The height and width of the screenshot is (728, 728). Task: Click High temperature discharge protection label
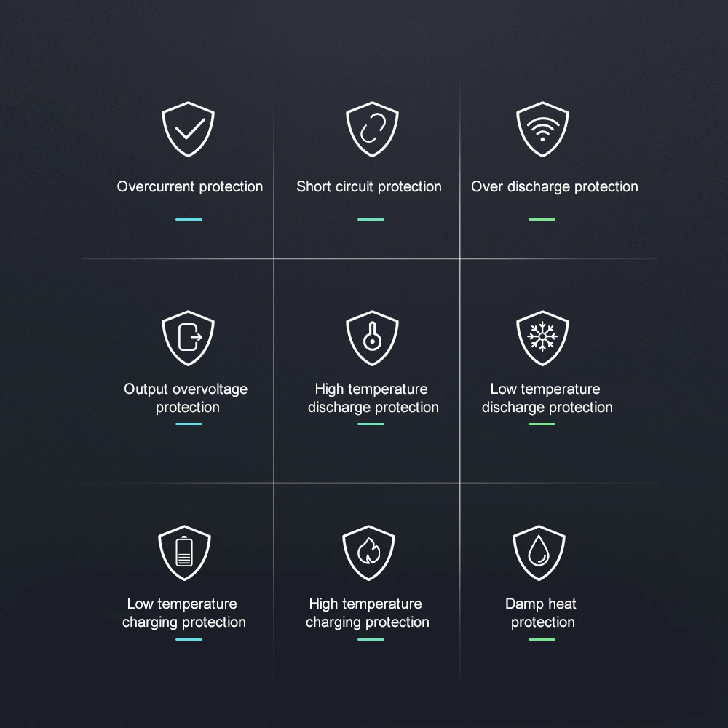tap(373, 398)
